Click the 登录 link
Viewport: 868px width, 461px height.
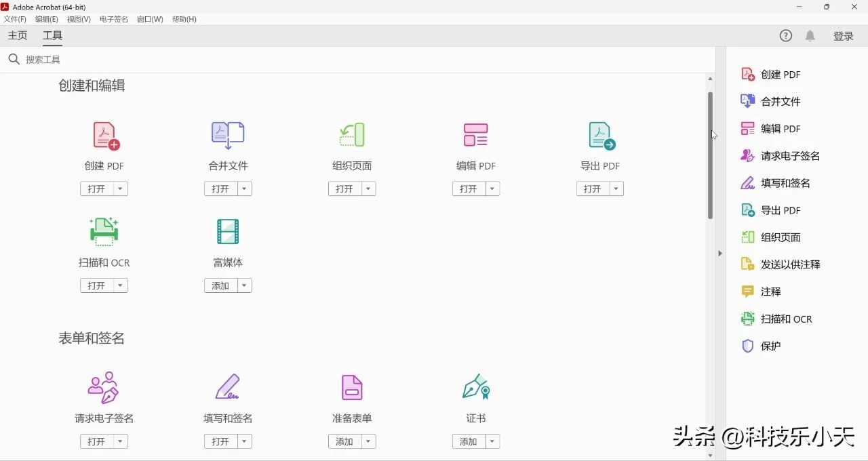[843, 35]
